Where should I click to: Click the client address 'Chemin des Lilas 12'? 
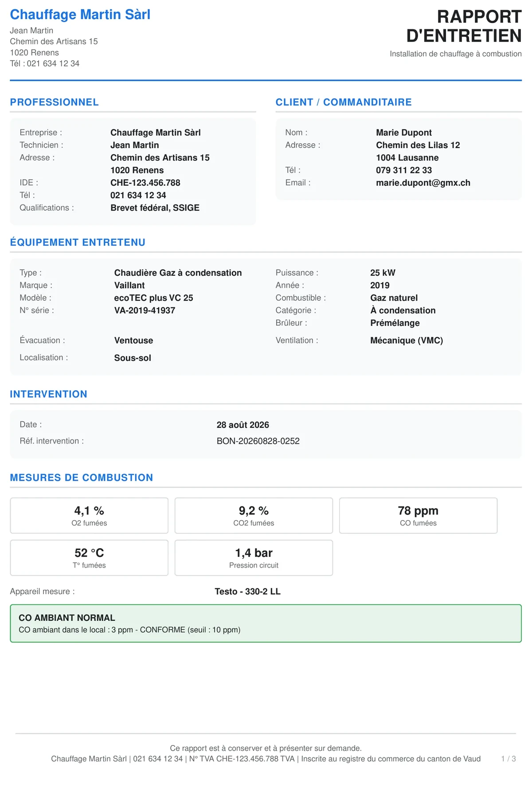[x=418, y=145]
